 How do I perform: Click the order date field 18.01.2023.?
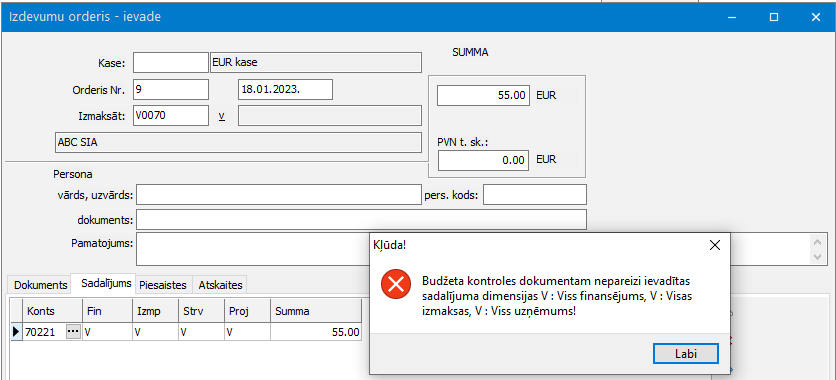point(285,90)
